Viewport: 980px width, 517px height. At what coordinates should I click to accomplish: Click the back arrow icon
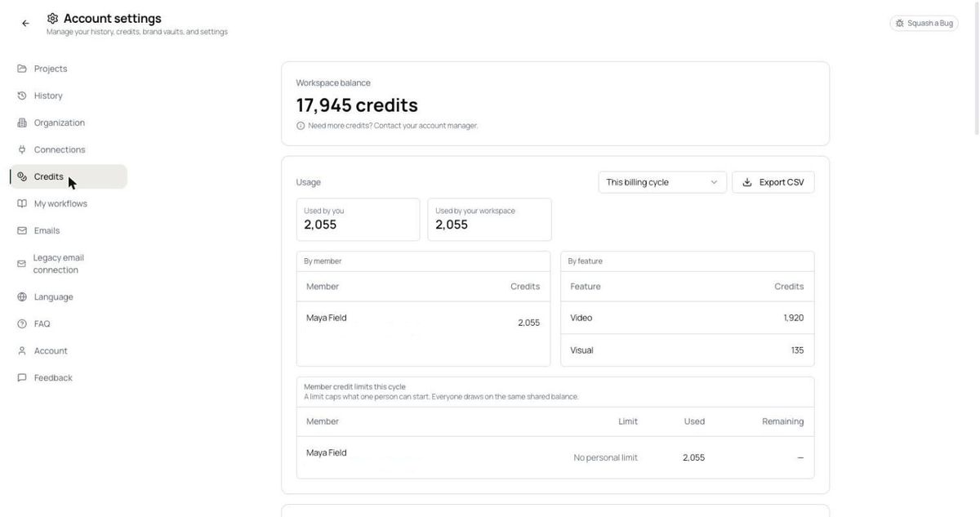click(x=25, y=24)
